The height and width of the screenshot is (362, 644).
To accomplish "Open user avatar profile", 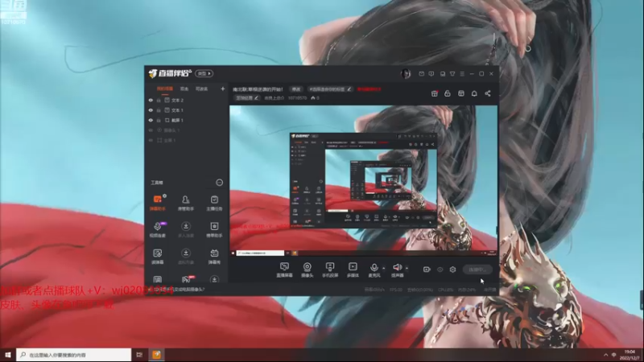I will point(406,73).
